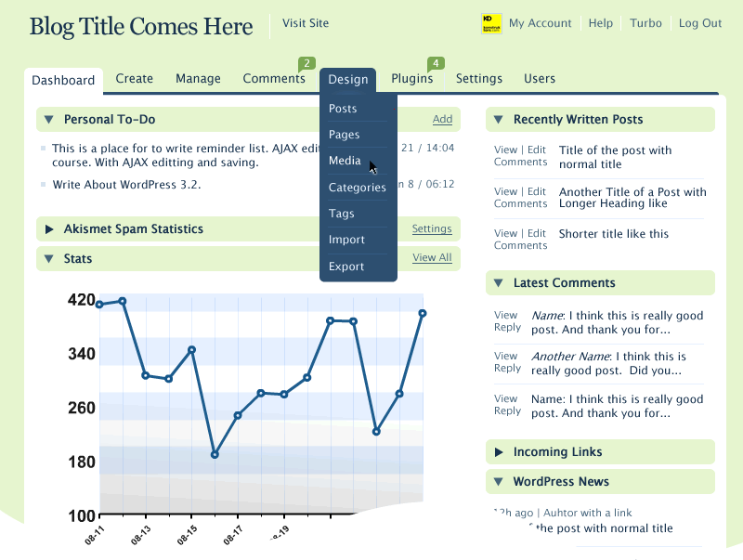Click the Add link in Personal To-Do
Screen dimensions: 743x560
coord(442,119)
